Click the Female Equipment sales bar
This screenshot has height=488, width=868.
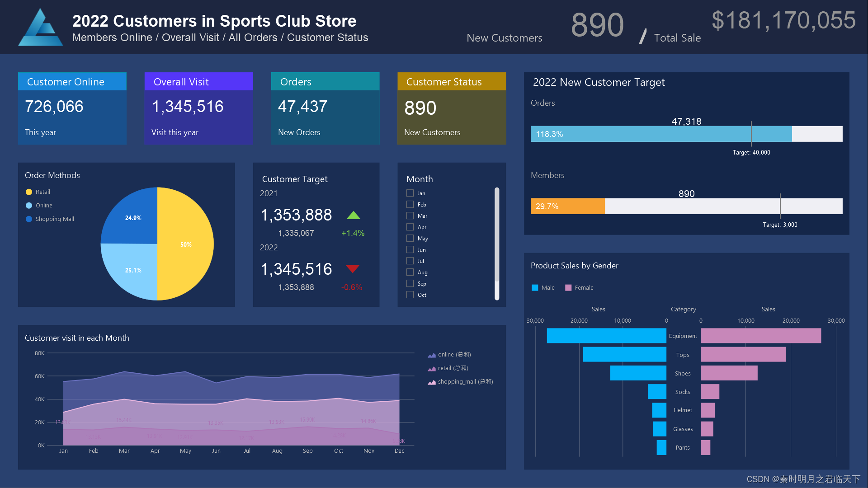coord(760,336)
